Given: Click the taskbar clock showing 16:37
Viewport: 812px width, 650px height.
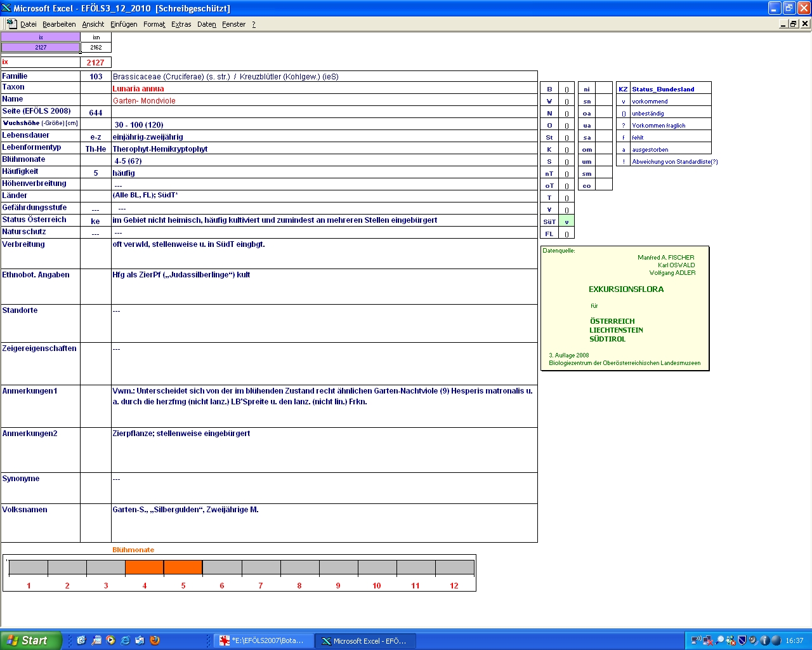Looking at the screenshot, I should point(794,640).
